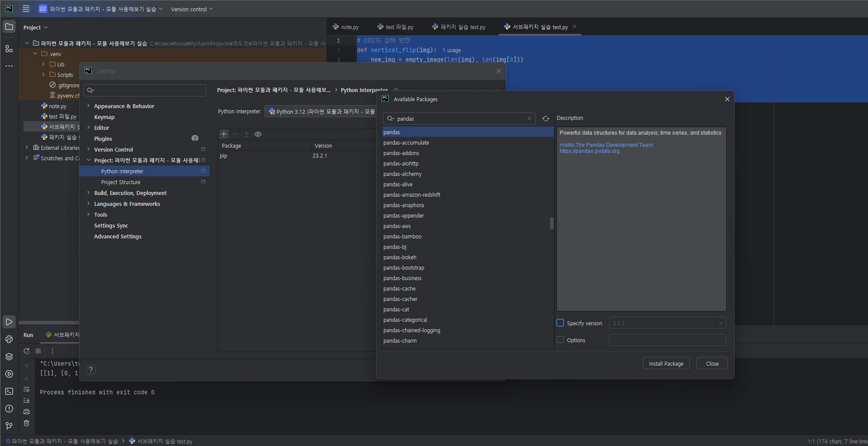The height and width of the screenshot is (446, 868).
Task: Expand Build, Execution, Deployment section
Action: pos(89,192)
